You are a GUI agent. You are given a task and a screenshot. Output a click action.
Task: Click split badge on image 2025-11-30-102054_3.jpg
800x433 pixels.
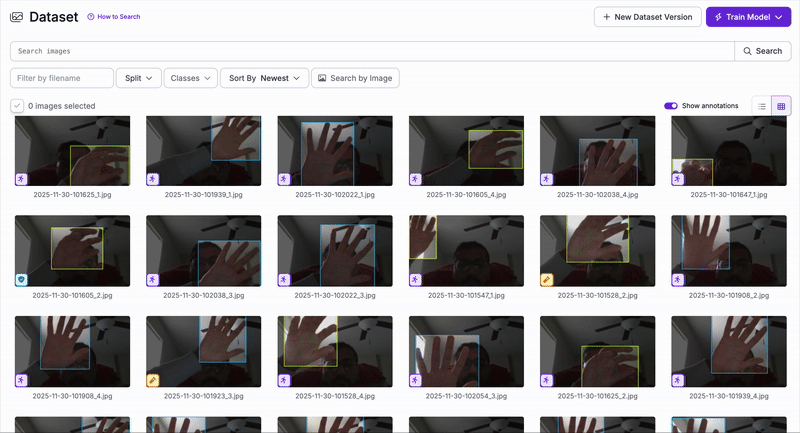[x=415, y=380]
